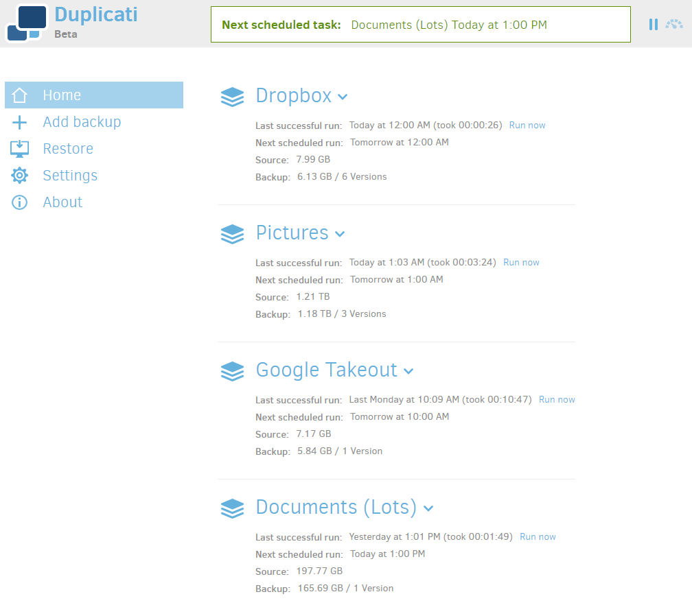The width and height of the screenshot is (692, 616).
Task: Click the Settings gear icon
Action: click(x=19, y=176)
